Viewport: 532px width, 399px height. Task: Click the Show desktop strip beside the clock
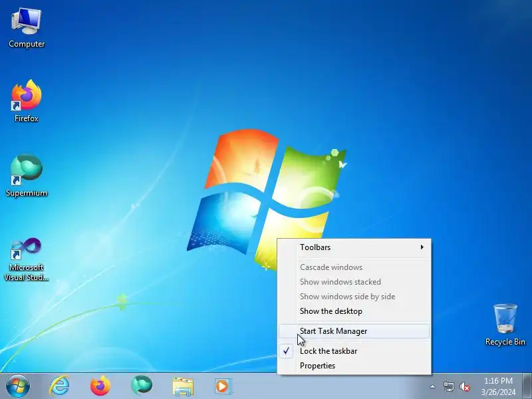tap(527, 386)
